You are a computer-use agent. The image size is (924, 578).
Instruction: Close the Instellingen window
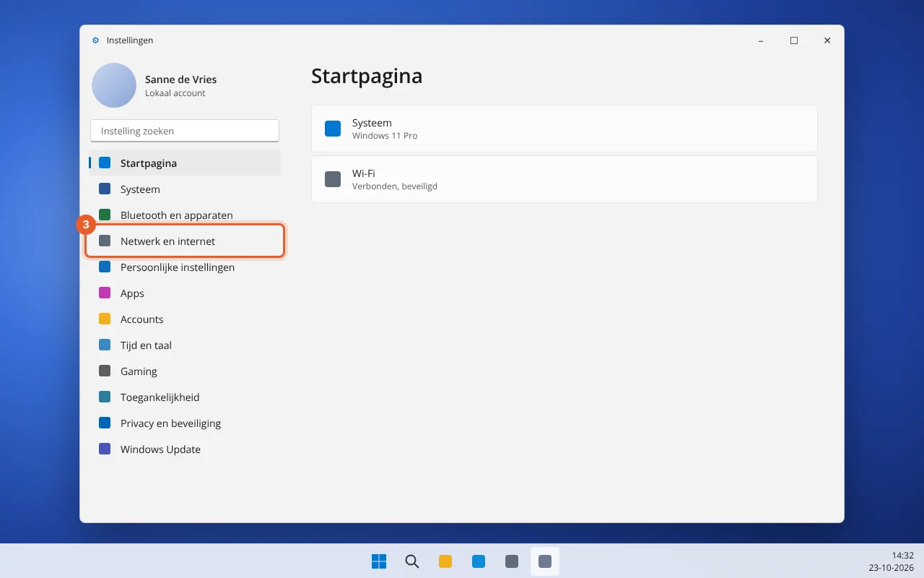point(827,40)
